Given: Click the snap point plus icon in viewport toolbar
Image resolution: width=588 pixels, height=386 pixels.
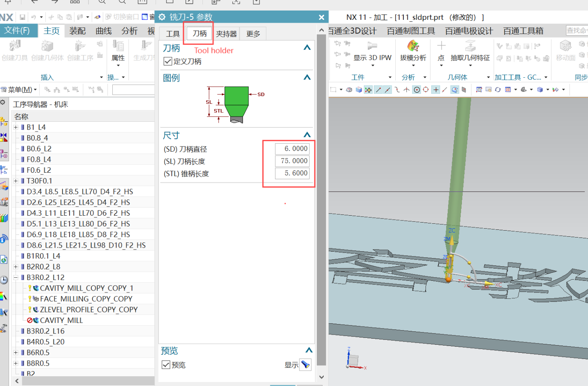Looking at the screenshot, I should [436, 89].
